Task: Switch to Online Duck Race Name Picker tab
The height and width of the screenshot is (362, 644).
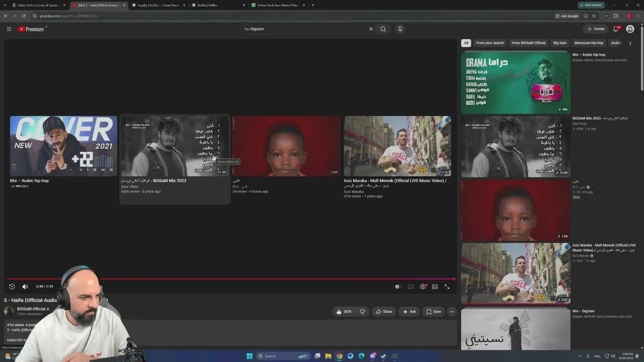Action: coord(278,5)
